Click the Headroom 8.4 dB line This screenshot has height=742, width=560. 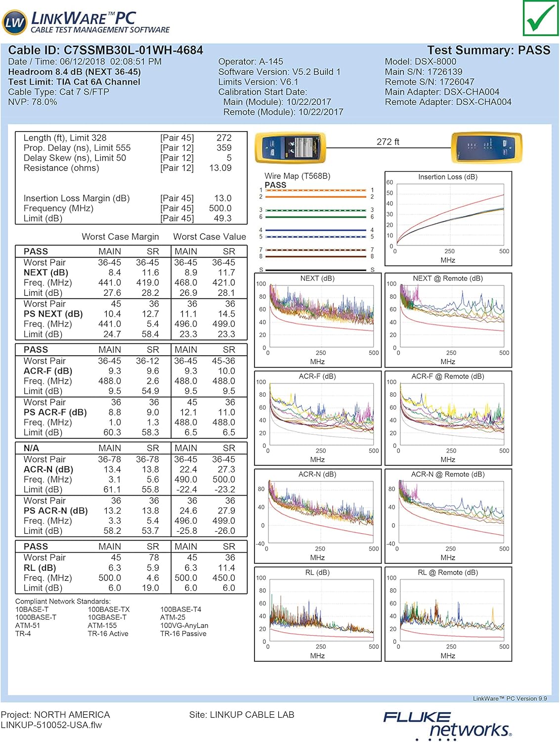pos(74,72)
